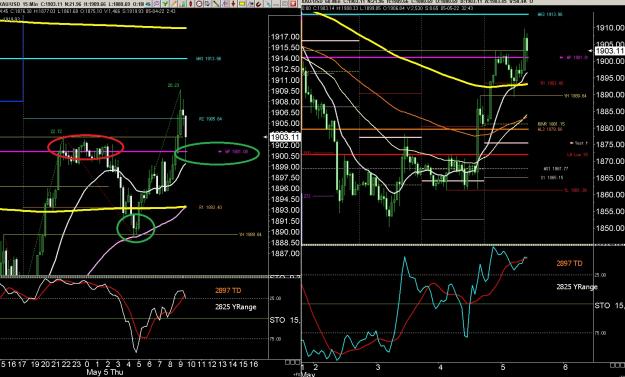Click the STO 15 label in right indicator pane
The width and height of the screenshot is (625, 377).
(x=609, y=305)
